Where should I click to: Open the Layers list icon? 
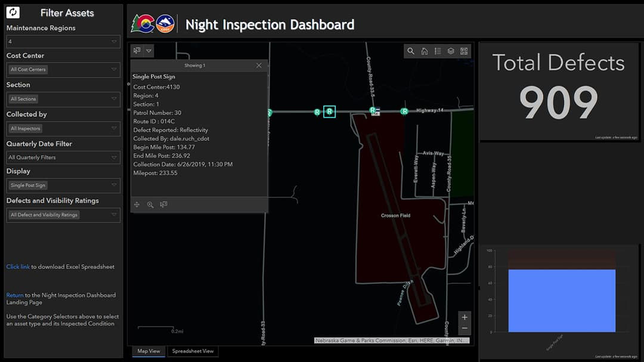point(451,51)
